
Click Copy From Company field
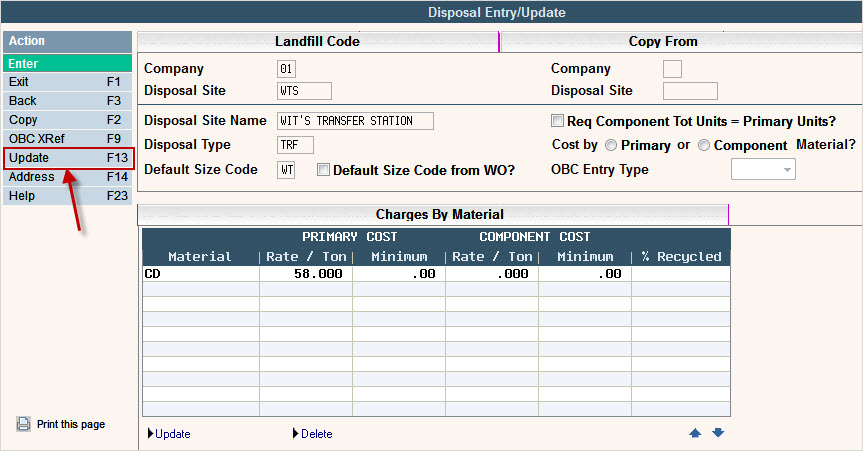(x=673, y=69)
